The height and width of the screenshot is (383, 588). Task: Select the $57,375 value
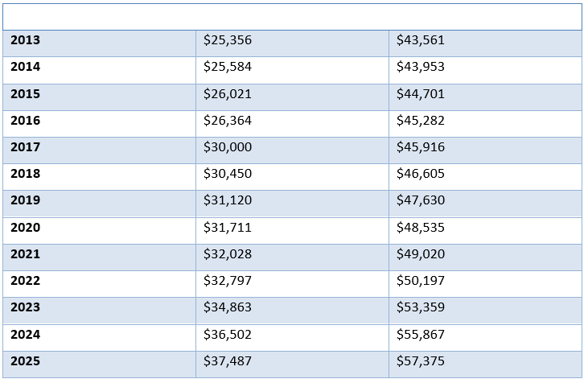click(421, 361)
